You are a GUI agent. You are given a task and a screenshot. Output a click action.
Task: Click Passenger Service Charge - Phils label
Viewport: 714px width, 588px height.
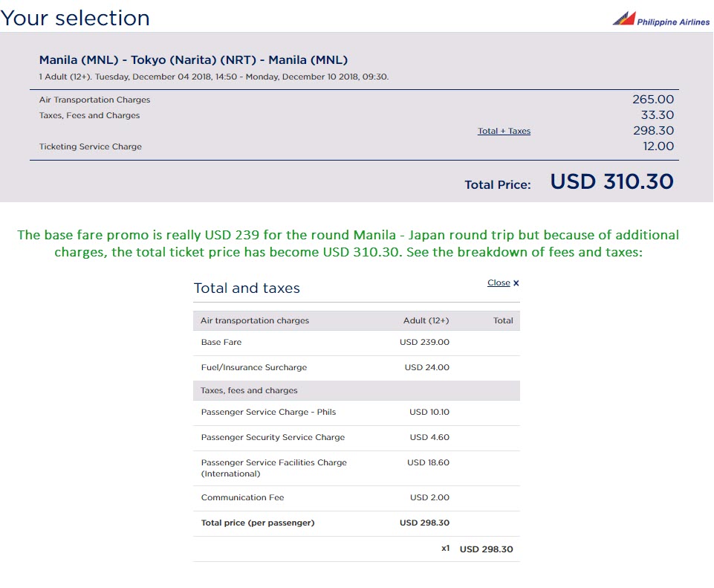[x=268, y=413]
